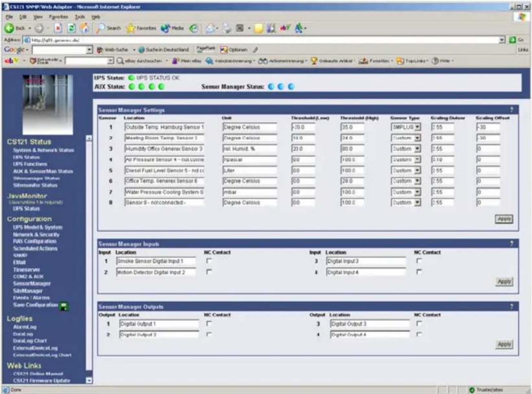Toggle NC Contact for Smoke Sensor Input 1
The width and height of the screenshot is (532, 394).
coord(209,261)
